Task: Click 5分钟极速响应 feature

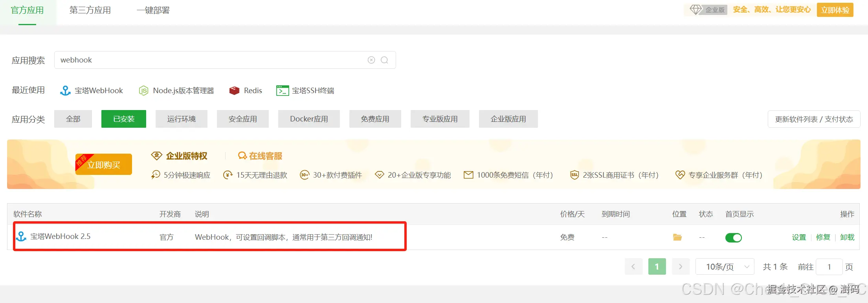Action: click(181, 175)
